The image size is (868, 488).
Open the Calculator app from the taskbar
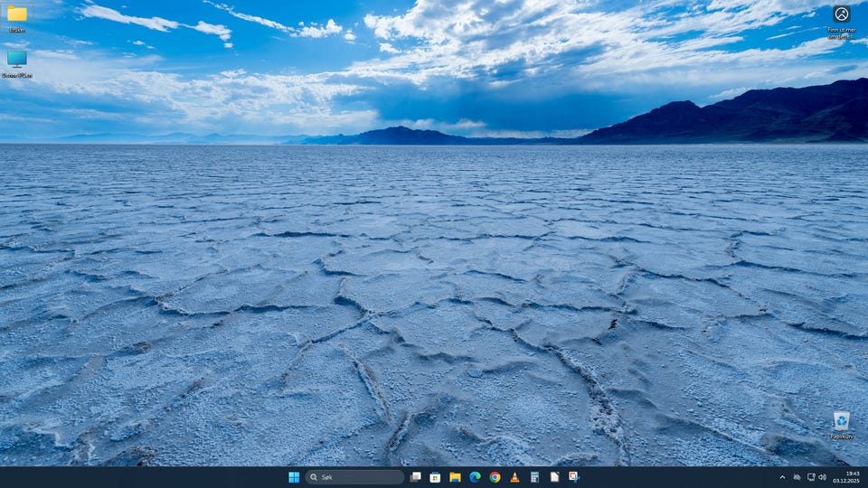[534, 477]
